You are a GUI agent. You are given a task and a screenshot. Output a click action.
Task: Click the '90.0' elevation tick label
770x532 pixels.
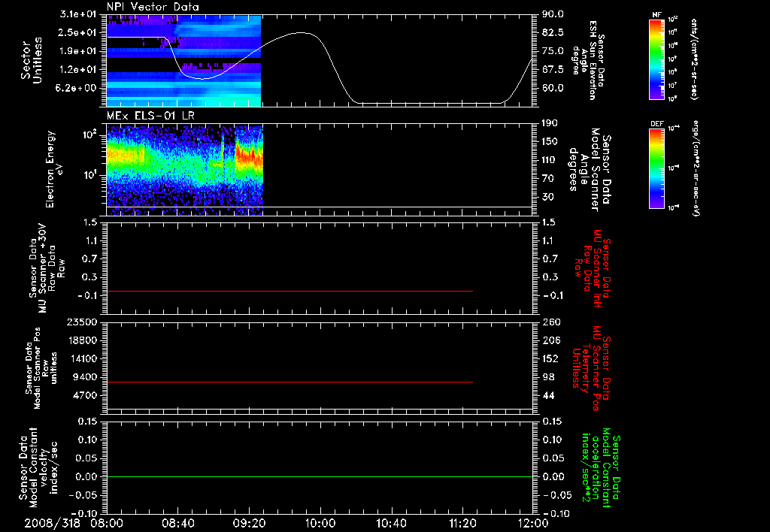pos(553,14)
